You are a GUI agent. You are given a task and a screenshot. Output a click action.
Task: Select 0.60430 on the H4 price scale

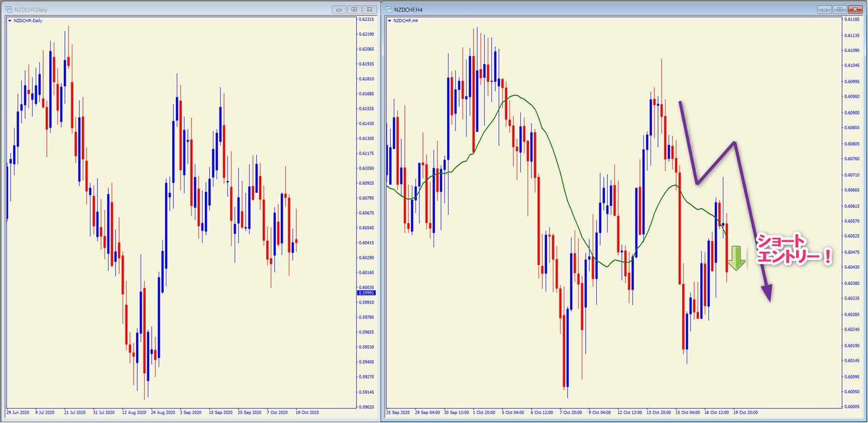coord(852,267)
